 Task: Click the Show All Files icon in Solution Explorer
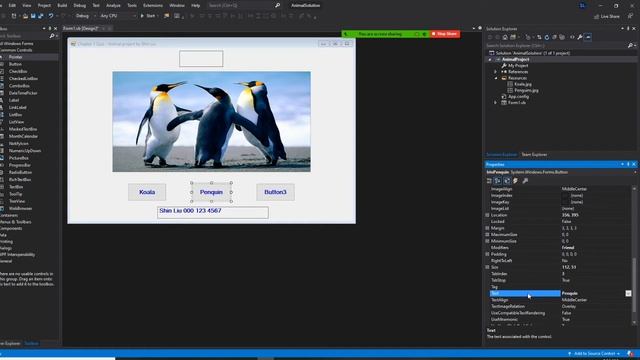[562, 37]
